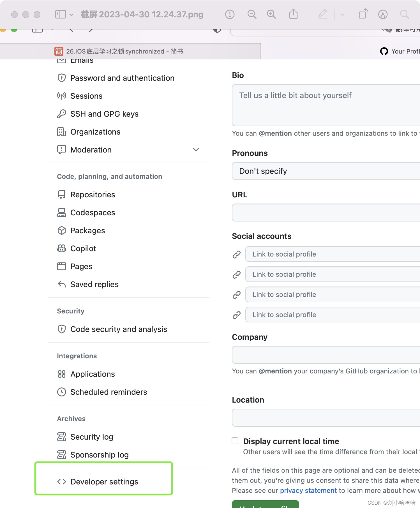Click Developer settings
The width and height of the screenshot is (420, 508).
[x=104, y=482]
